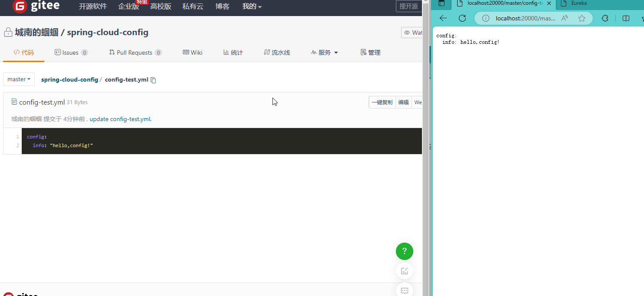Open the Edge extensions puzzle icon
The image size is (644, 296).
point(605,18)
